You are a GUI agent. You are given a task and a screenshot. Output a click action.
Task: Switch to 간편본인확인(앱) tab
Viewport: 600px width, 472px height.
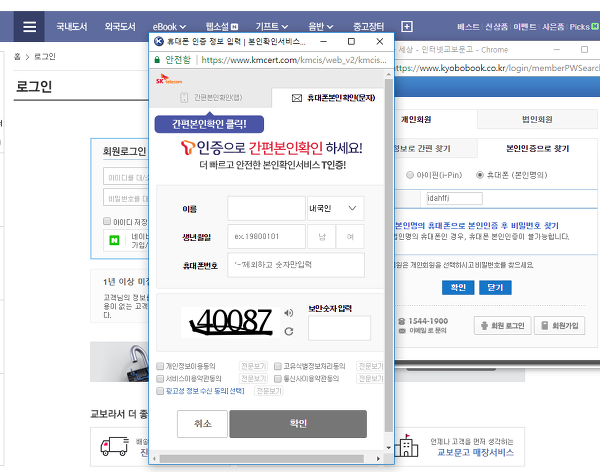[210, 98]
